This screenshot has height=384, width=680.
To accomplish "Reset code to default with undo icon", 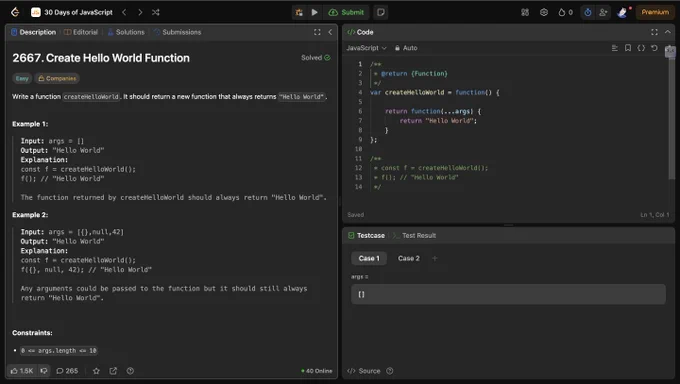I will [x=654, y=48].
